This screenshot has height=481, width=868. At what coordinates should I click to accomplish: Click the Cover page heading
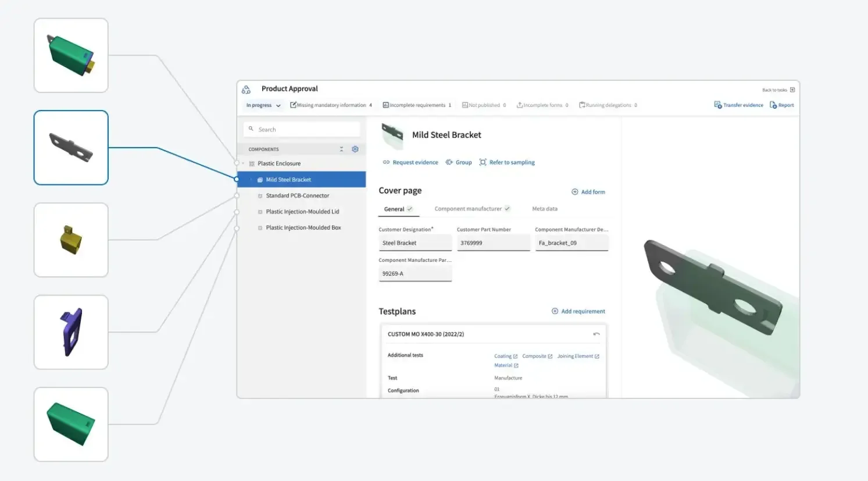tap(400, 191)
